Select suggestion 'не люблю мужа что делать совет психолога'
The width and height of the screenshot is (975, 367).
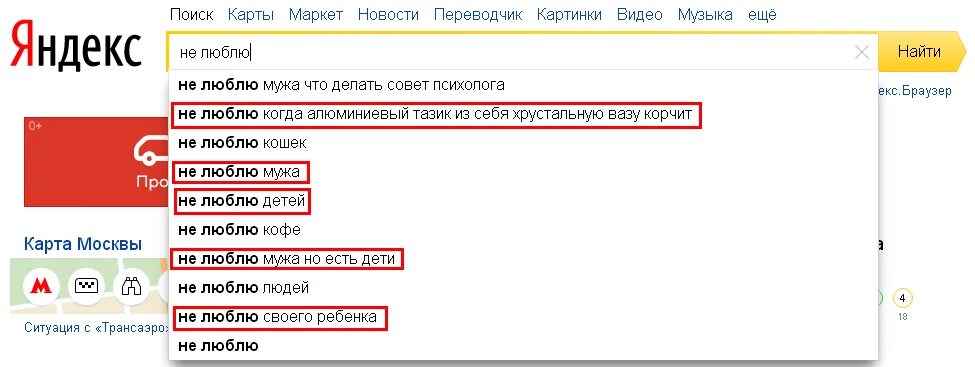(x=524, y=85)
